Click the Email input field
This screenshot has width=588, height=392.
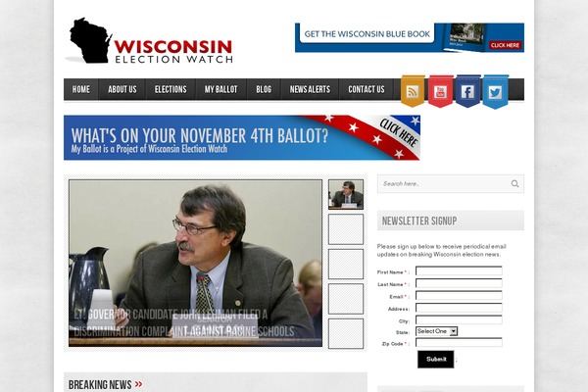pos(459,296)
